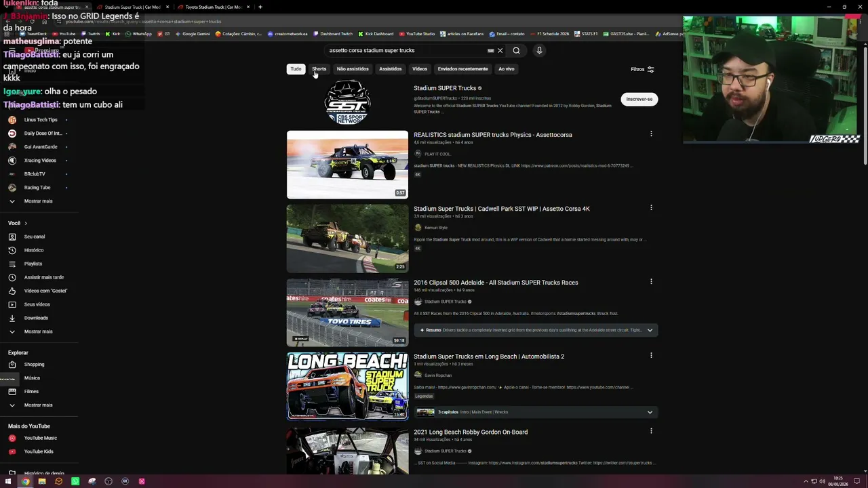868x488 pixels.
Task: Expand Você section with Mostrar mais below Downloads
Action: [38, 331]
